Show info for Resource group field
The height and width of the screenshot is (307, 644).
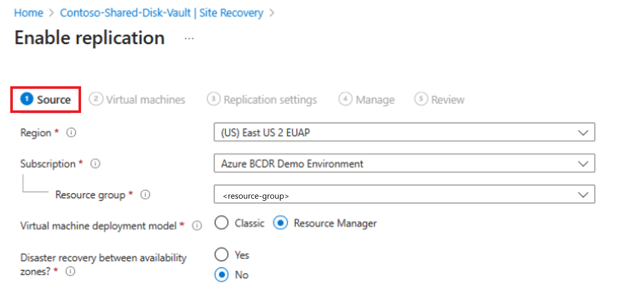point(145,195)
